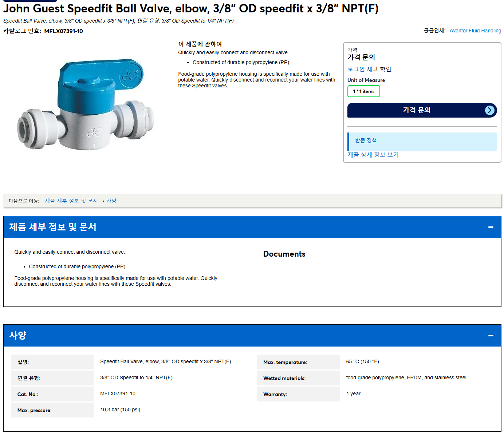
Task: Click the Cat. No.: label
Action: point(28,395)
